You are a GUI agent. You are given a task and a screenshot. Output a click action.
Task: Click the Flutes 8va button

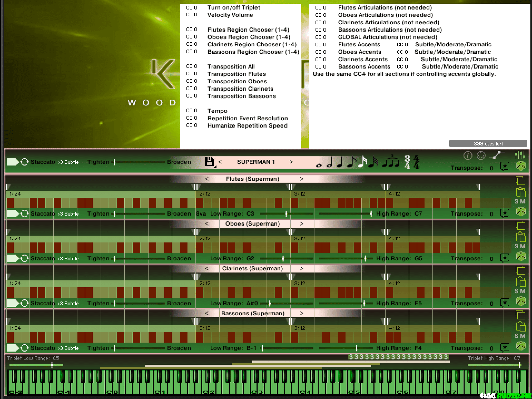201,214
